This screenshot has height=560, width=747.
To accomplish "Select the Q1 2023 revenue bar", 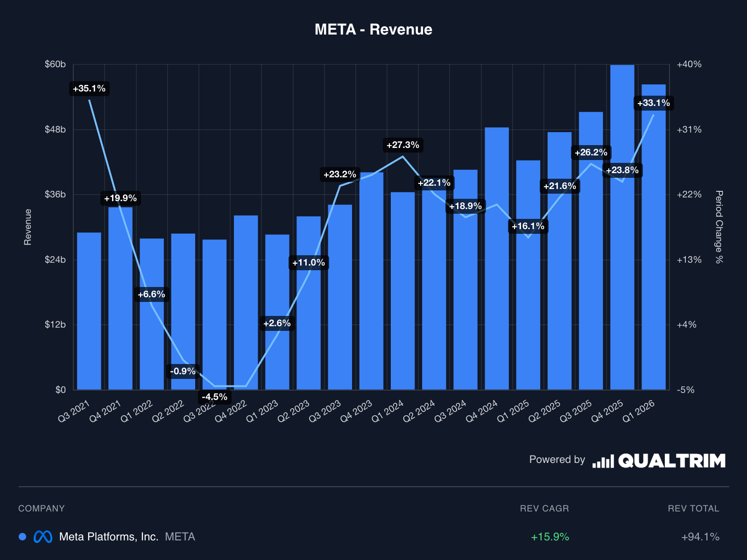I will (x=277, y=312).
